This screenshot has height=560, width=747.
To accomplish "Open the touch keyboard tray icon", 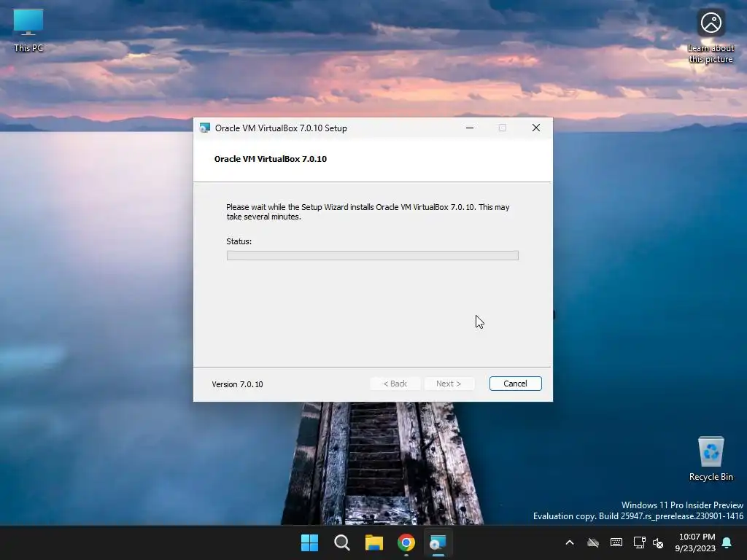I will click(616, 542).
